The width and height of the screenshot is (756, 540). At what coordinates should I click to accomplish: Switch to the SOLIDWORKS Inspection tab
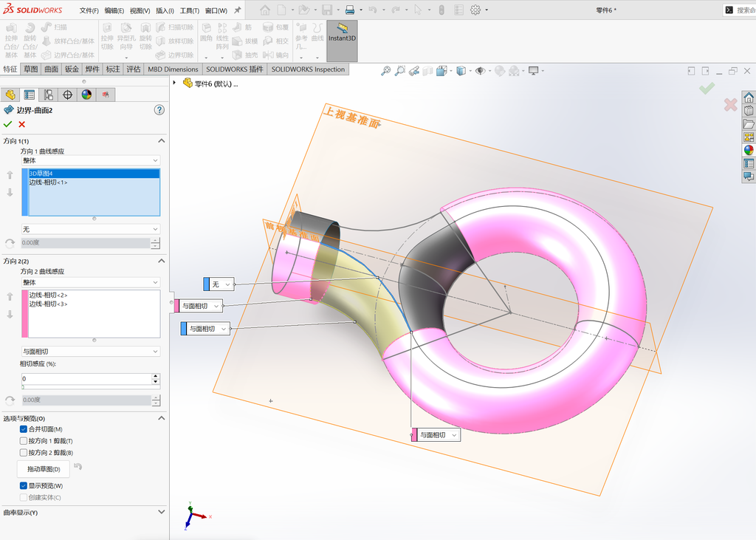tap(308, 69)
